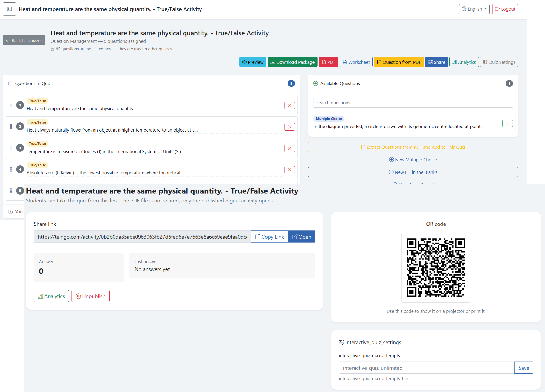Remove question 3 with red X
Screen dimensions: 545x392
pyautogui.click(x=289, y=148)
